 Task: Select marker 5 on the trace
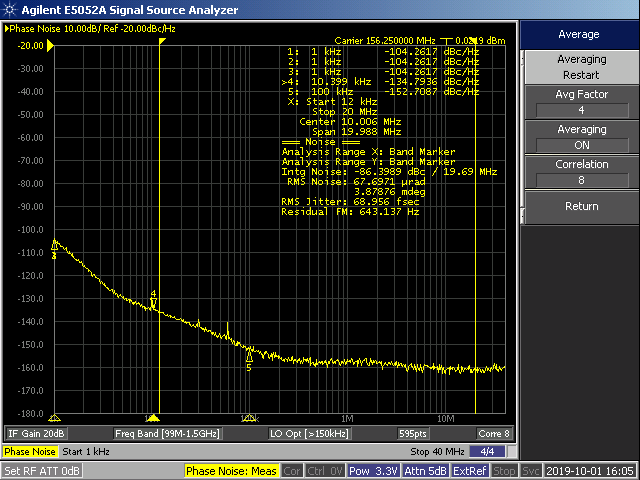point(249,359)
